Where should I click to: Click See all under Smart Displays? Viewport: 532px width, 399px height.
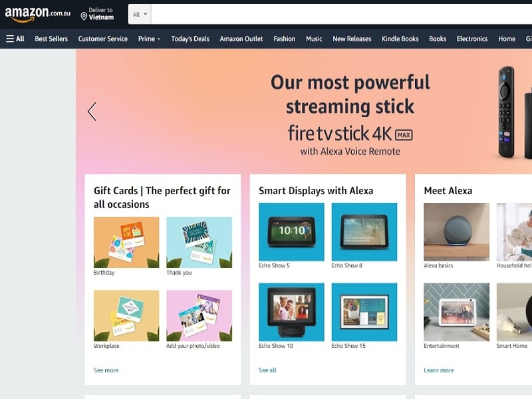(267, 370)
